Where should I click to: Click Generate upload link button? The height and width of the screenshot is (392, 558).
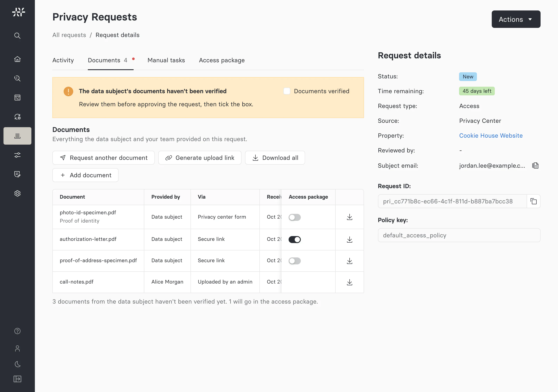coord(200,158)
